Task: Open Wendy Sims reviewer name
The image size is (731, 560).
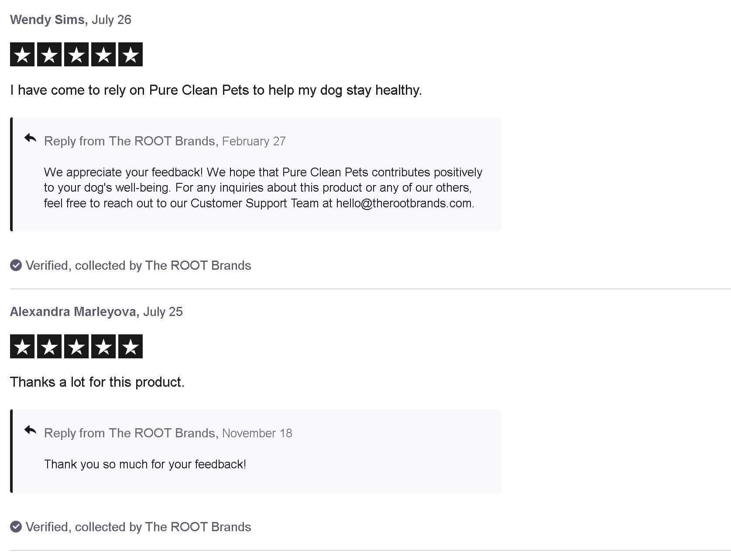Action: pyautogui.click(x=47, y=20)
